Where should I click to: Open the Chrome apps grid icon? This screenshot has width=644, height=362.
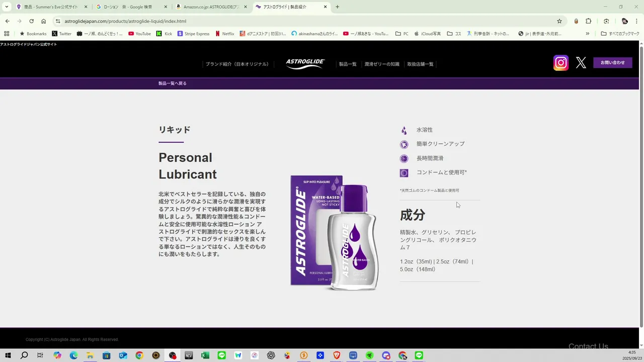pos(7,34)
